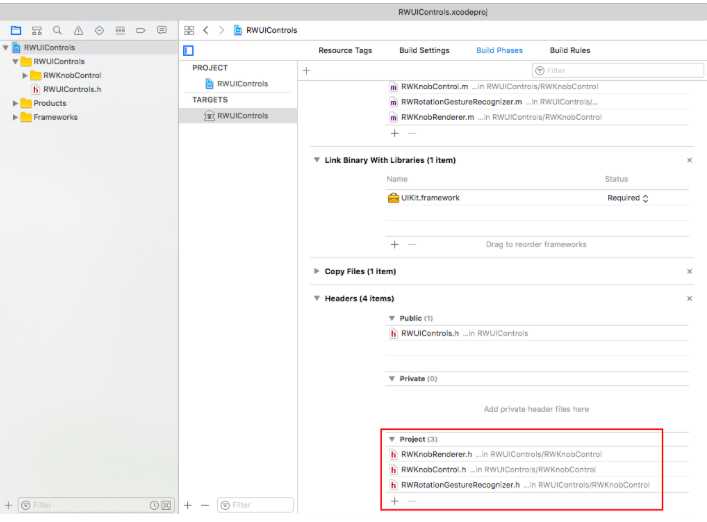Click the targets list filter field
This screenshot has height=522, width=707.
tap(255, 505)
